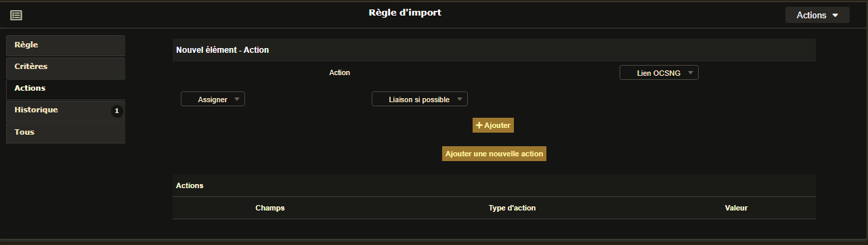
Task: Click the Type d'action column header
Action: [512, 208]
